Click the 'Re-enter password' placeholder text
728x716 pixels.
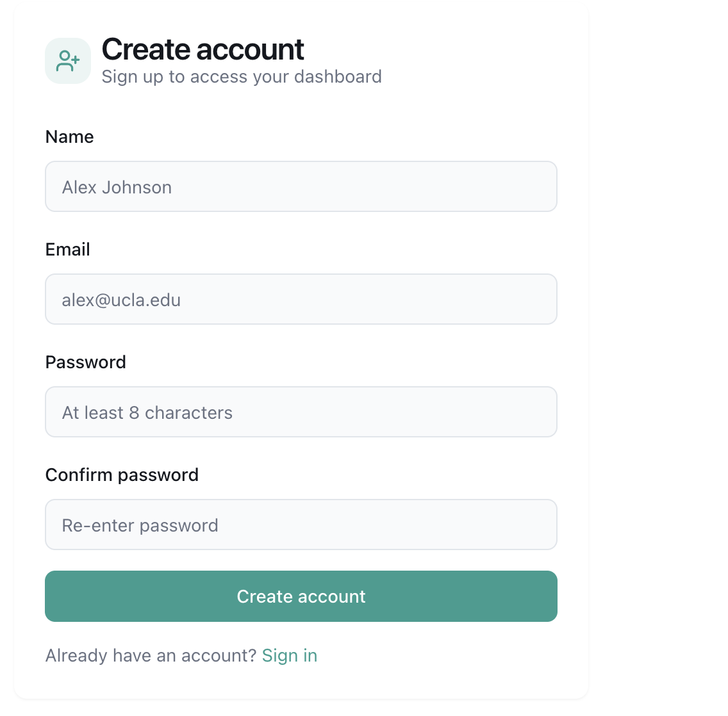click(x=140, y=526)
